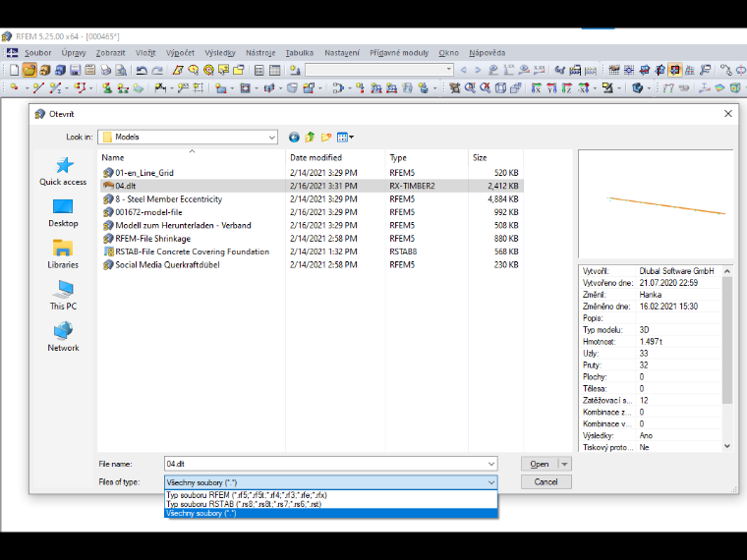Click the Zoom window magnifier icon
Screen dimensions: 747x560
coord(470,87)
